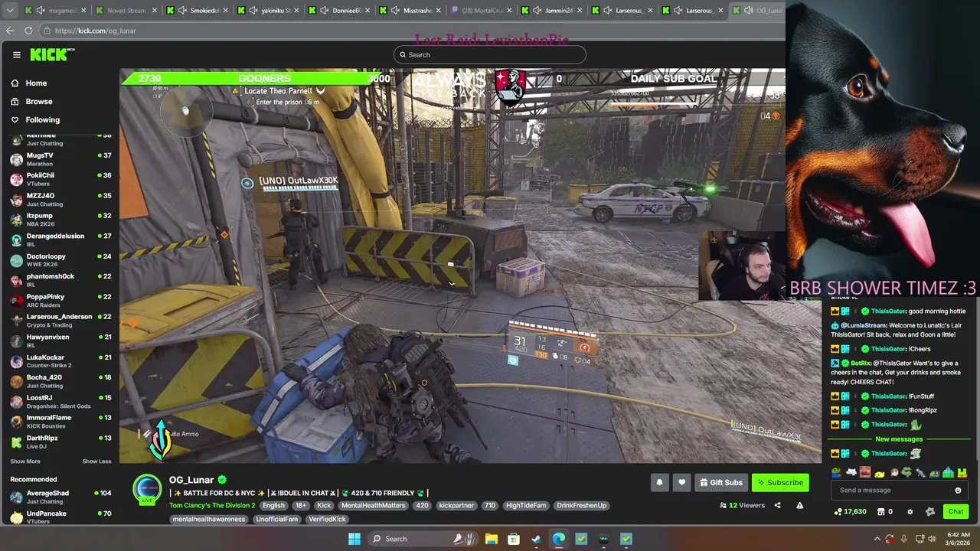Open Following in sidebar
The width and height of the screenshot is (980, 551).
pos(42,119)
